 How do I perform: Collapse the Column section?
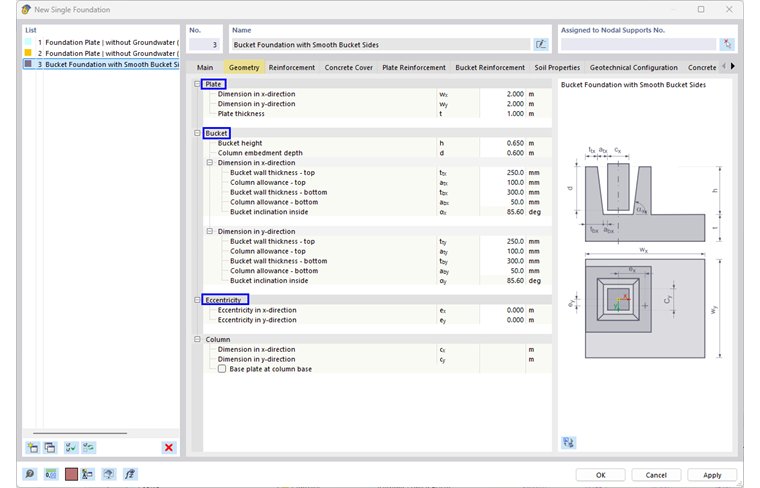tap(197, 339)
